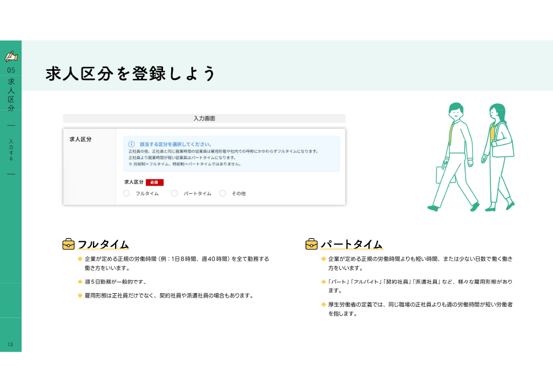Viewport: 553px width, 392px height.
Task: Select the フルタイム radio button
Action: point(126,193)
